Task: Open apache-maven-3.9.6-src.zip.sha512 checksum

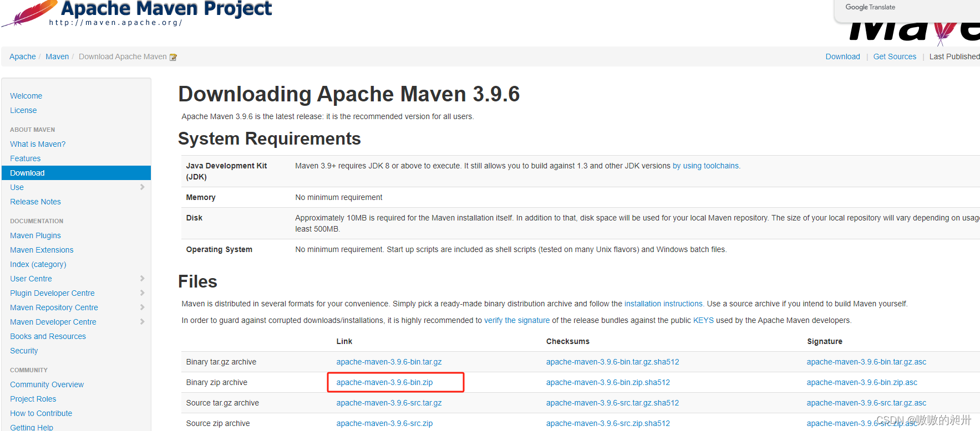Action: click(608, 423)
